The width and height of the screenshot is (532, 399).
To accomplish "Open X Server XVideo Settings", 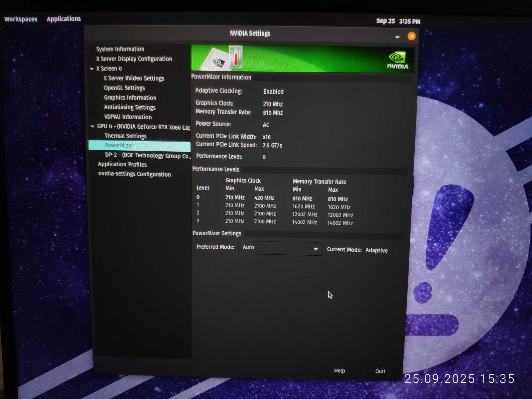I will (x=134, y=78).
